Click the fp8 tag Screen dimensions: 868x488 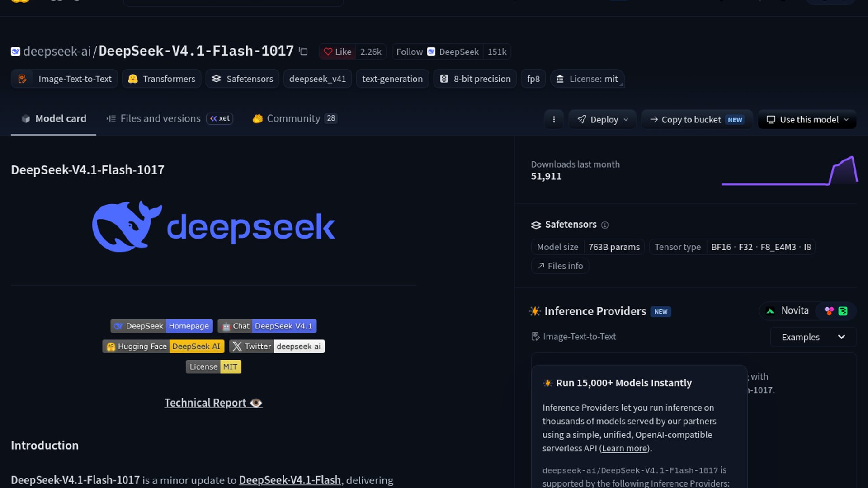tap(533, 79)
